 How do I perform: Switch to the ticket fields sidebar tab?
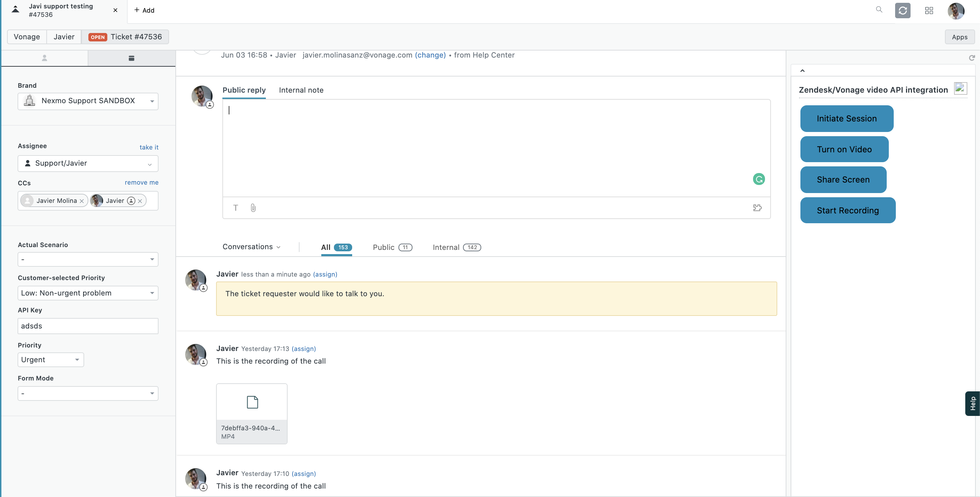131,58
